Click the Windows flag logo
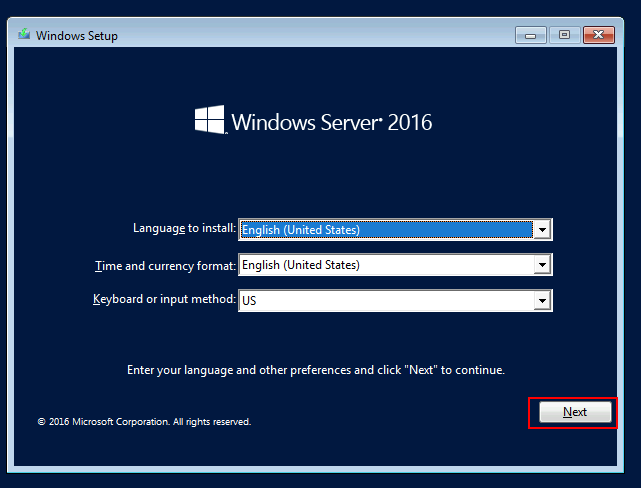Image resolution: width=641 pixels, height=488 pixels. tap(209, 121)
